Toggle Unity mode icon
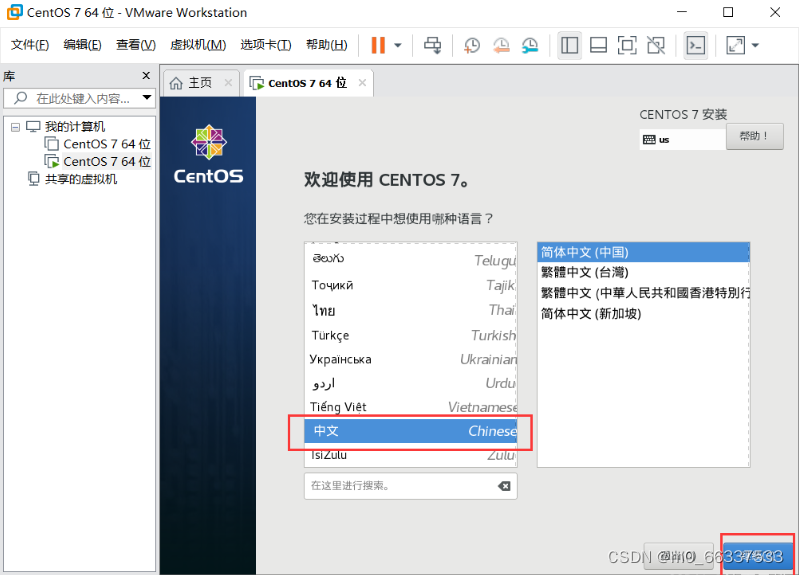The height and width of the screenshot is (575, 799). click(656, 45)
